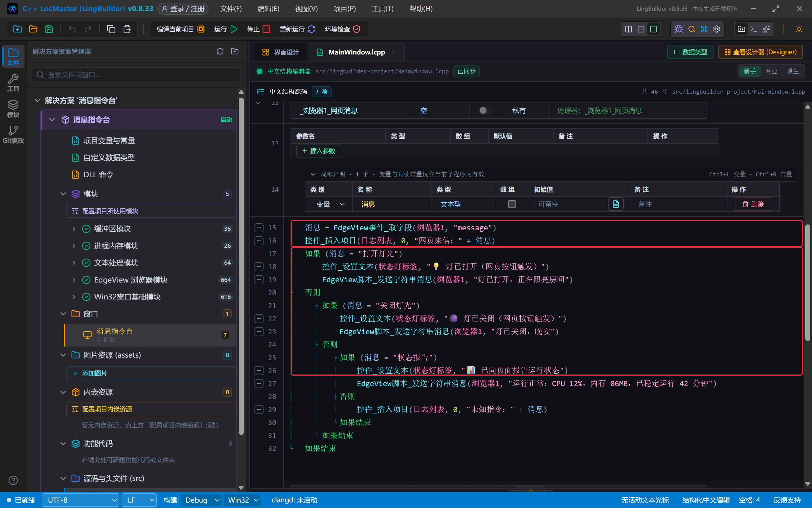Click the save file toolbar icon

tap(49, 29)
